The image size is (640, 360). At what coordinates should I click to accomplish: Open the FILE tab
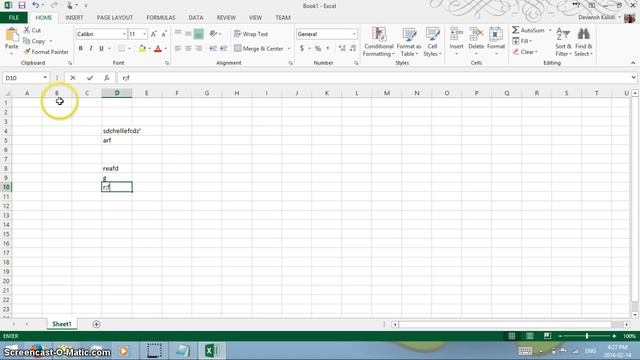point(14,18)
